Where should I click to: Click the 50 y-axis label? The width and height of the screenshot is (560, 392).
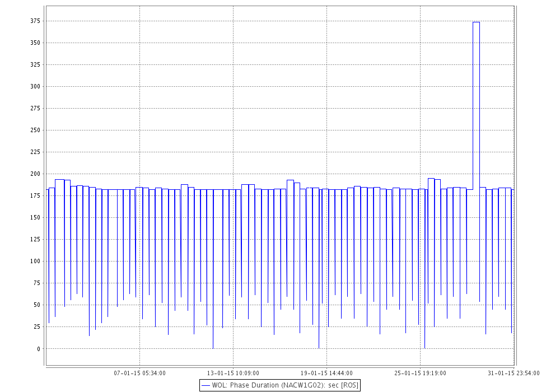[37, 305]
